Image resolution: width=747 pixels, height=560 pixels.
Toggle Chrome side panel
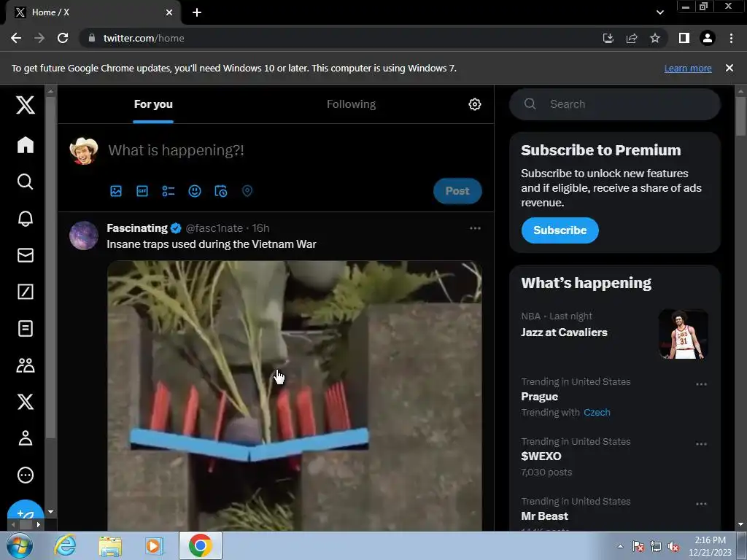[684, 38]
